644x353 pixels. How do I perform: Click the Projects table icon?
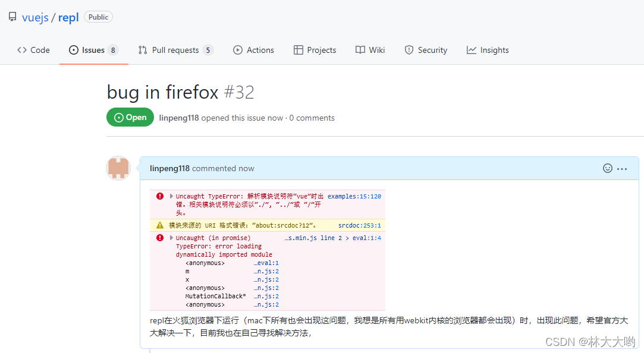click(x=298, y=50)
